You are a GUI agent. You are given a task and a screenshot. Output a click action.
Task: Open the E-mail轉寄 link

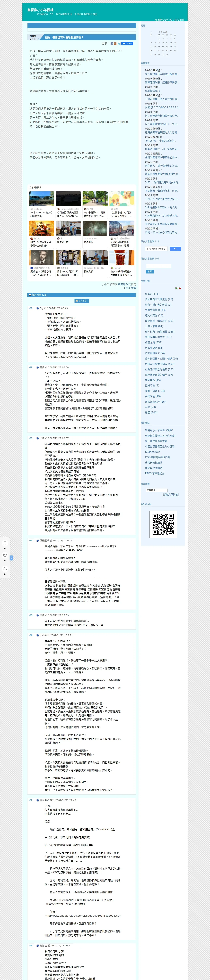(x=130, y=288)
